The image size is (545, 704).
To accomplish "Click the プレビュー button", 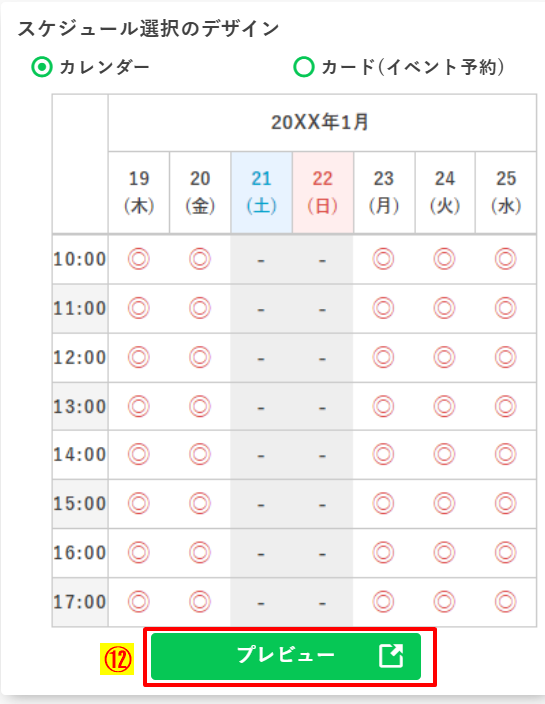I will coord(286,656).
